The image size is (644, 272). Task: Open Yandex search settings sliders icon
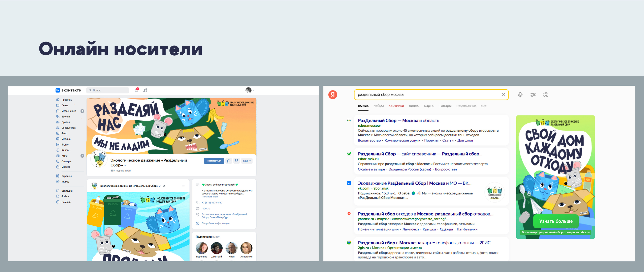point(533,94)
